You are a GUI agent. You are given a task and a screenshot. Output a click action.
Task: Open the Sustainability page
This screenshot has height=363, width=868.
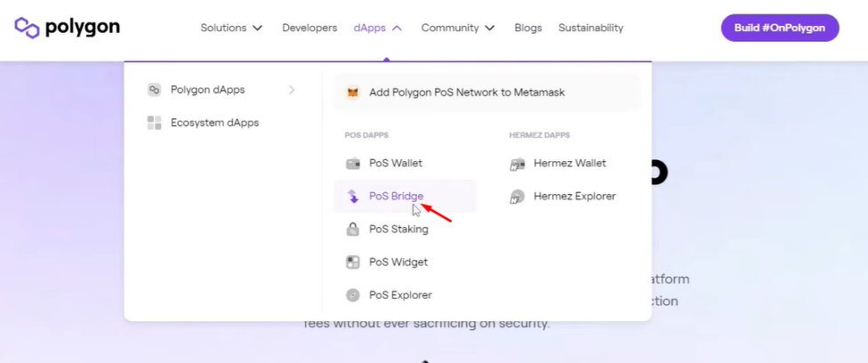tap(591, 28)
